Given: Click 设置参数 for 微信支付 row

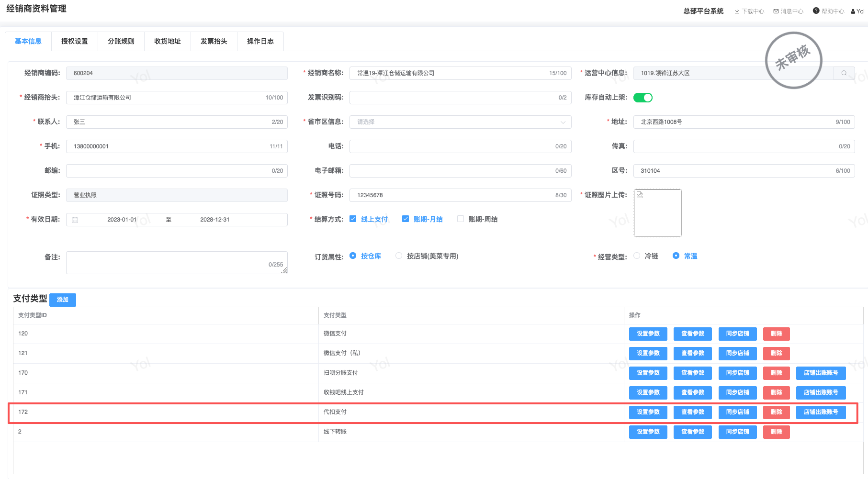Looking at the screenshot, I should [x=648, y=334].
